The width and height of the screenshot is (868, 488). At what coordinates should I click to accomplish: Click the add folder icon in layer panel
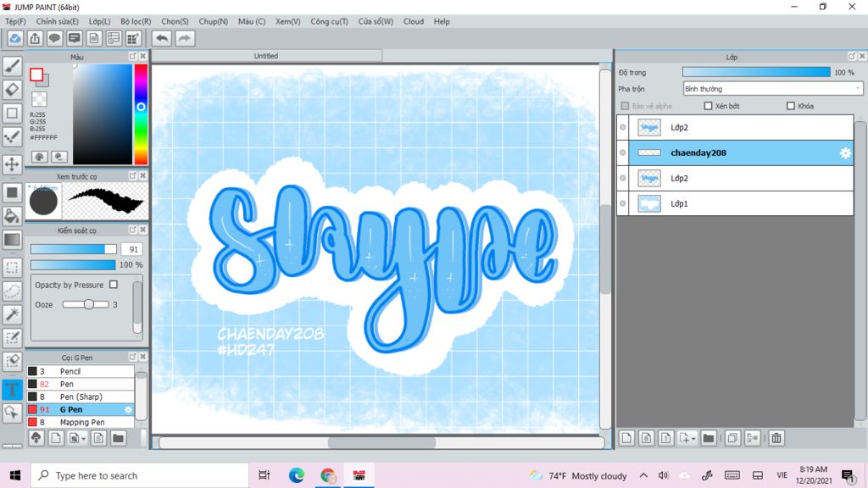[x=708, y=438]
